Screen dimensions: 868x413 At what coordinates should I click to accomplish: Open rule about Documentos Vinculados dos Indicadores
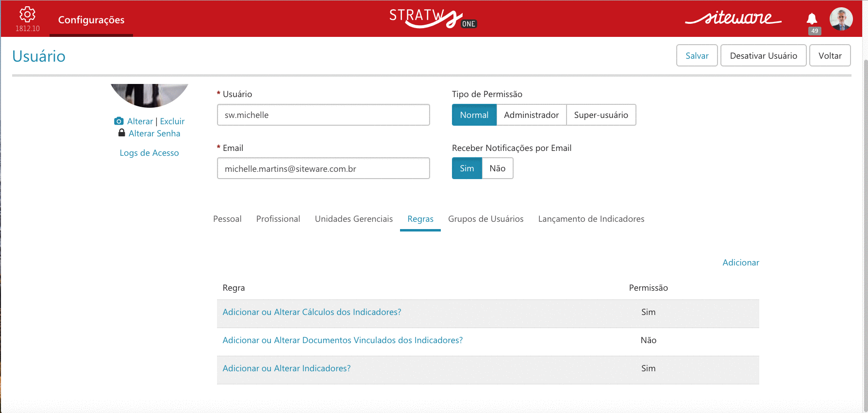coord(343,340)
